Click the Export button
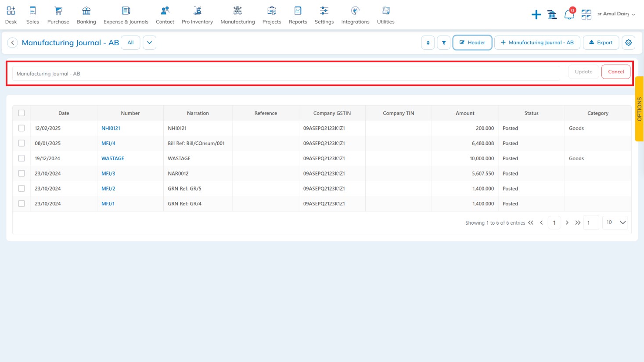Screen dimensions: 644x362 click(x=601, y=43)
